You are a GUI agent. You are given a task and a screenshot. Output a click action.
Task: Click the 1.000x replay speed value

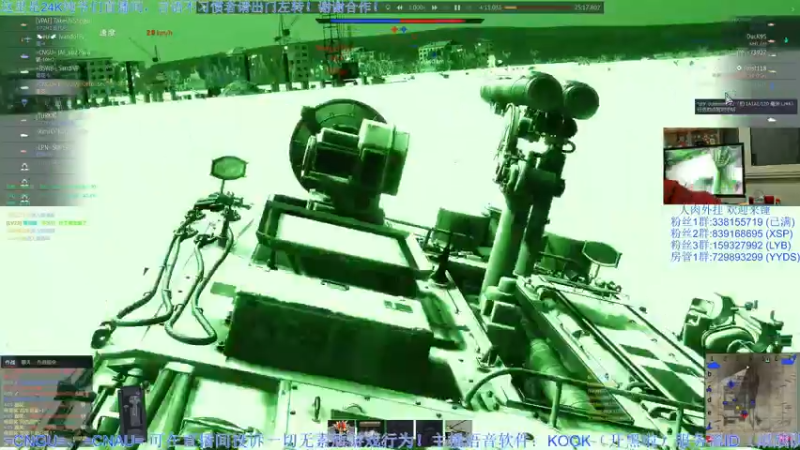point(416,8)
